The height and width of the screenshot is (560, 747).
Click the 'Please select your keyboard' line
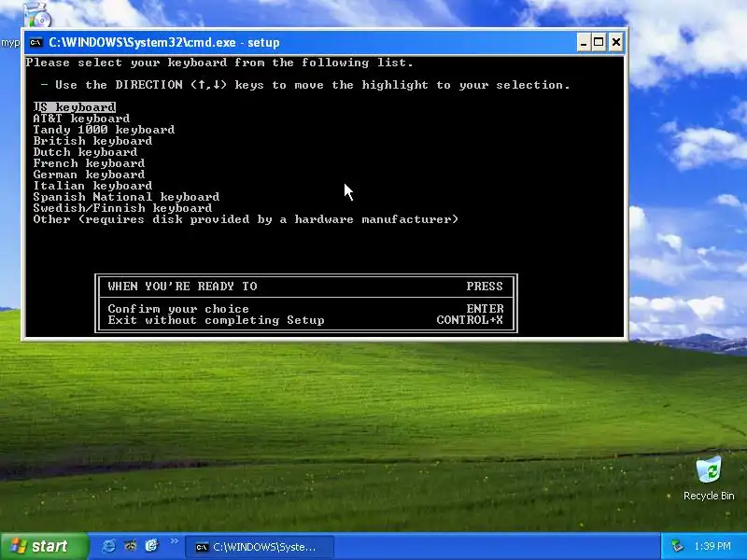point(219,63)
